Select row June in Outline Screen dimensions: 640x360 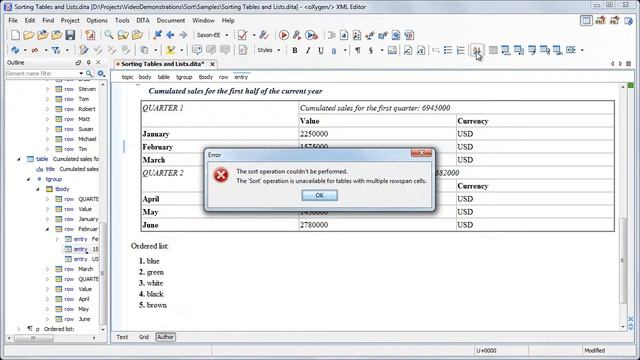point(73,319)
